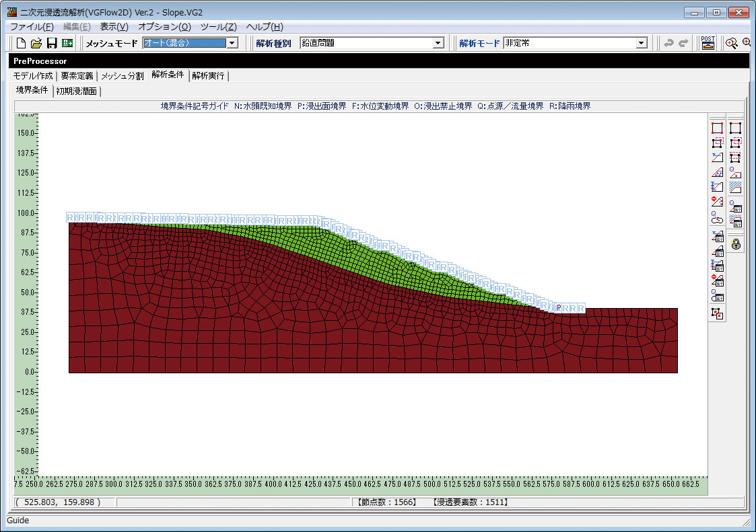Open the ヘルプ(H) menu

click(x=265, y=27)
